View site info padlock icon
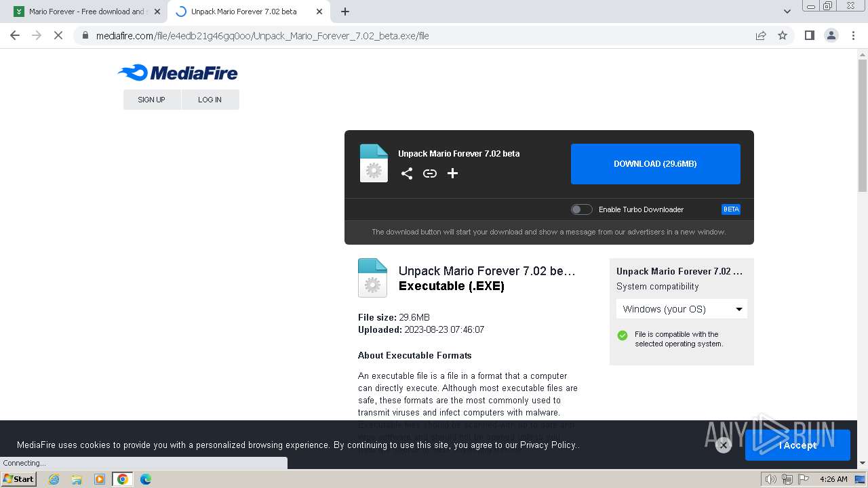This screenshot has width=868, height=488. point(85,35)
